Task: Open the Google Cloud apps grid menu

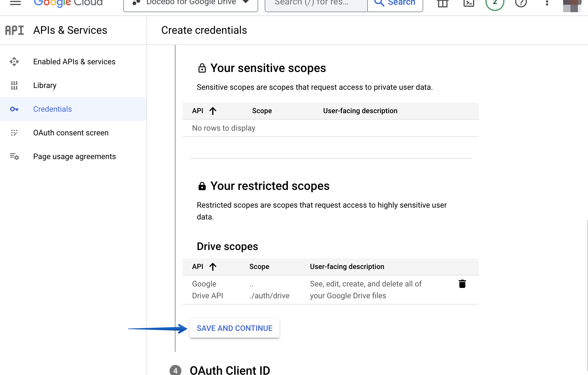Action: [442, 3]
